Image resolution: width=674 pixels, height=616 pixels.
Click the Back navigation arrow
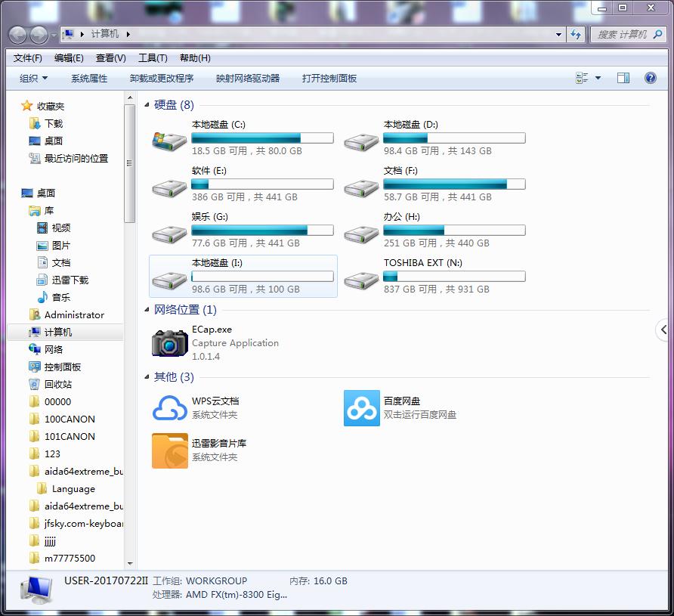point(18,35)
